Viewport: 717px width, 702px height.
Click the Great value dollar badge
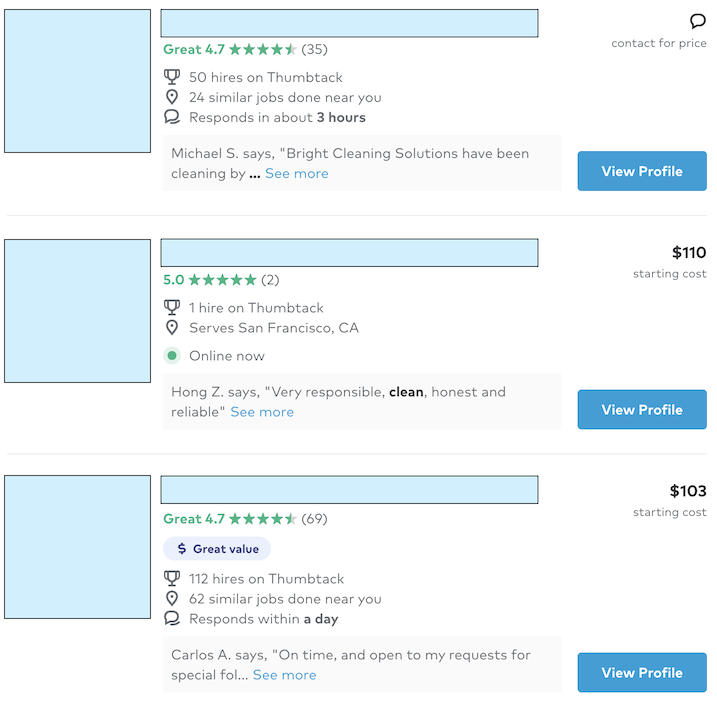217,549
